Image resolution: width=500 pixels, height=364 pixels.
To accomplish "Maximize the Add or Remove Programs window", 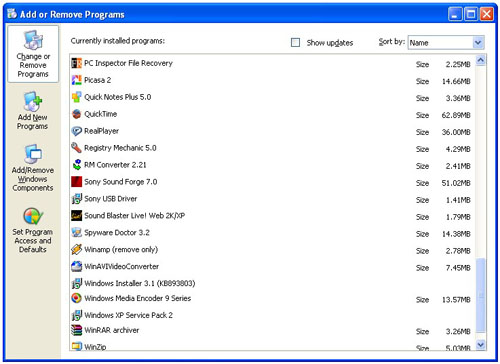I will [471, 14].
